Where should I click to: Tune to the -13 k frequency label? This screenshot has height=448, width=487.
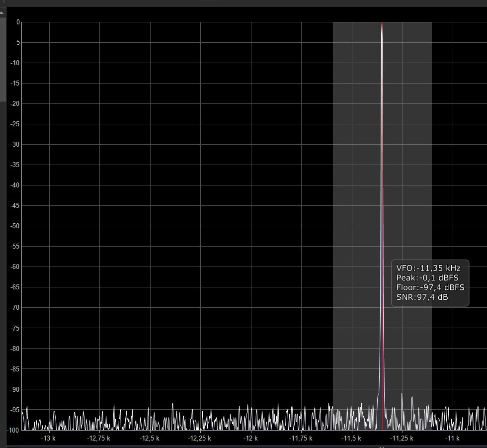[x=48, y=438]
